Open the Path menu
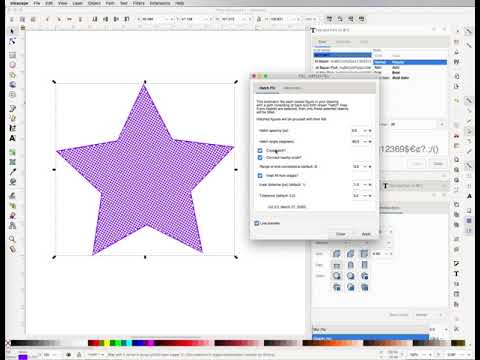The width and height of the screenshot is (480, 360). (110, 3)
